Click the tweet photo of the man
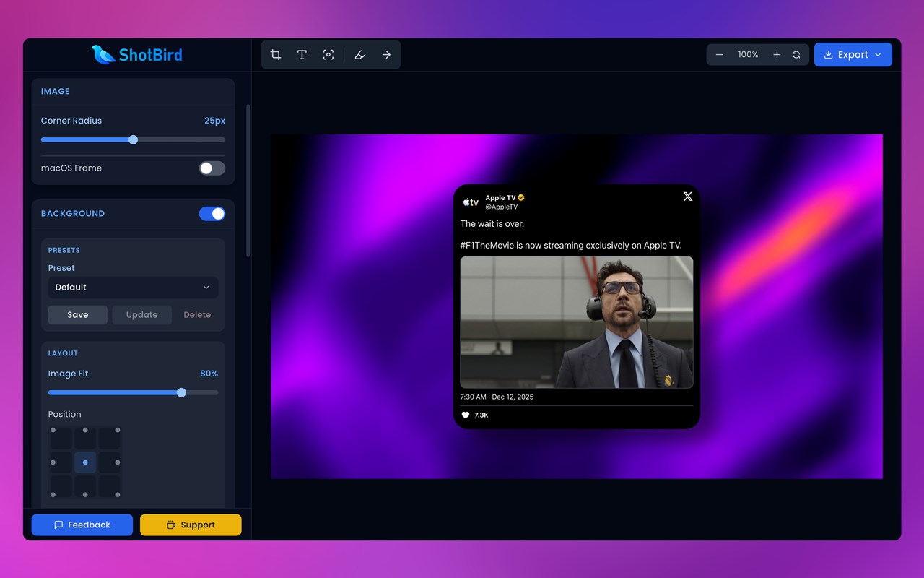Viewport: 924px width, 578px height. (577, 322)
